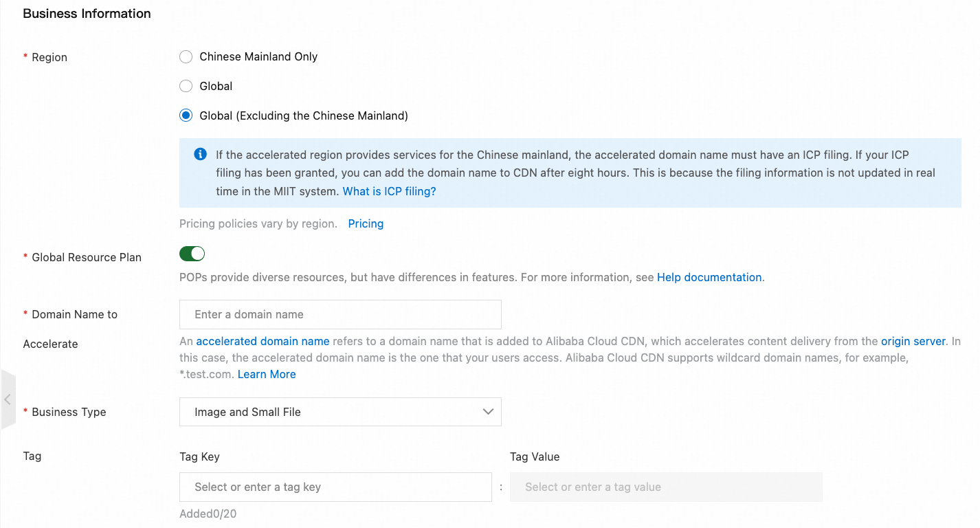Image resolution: width=980 pixels, height=528 pixels.
Task: Click the Global label text
Action: (216, 87)
